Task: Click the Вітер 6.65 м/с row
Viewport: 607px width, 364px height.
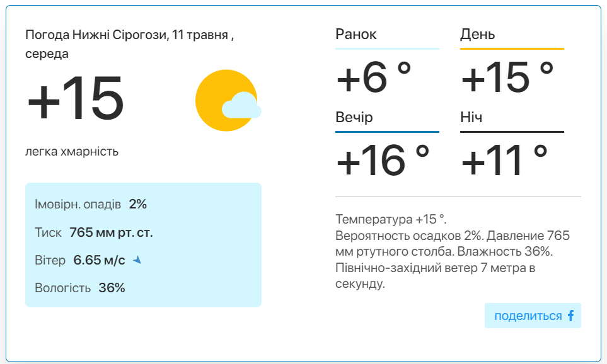Action: (x=88, y=260)
